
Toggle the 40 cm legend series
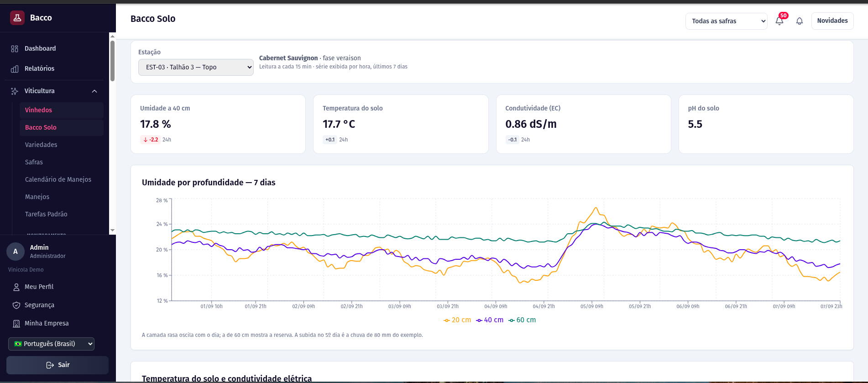point(490,320)
